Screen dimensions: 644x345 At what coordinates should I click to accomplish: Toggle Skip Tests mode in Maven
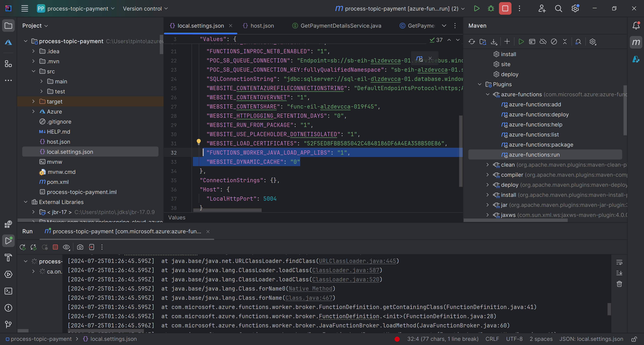coord(554,42)
